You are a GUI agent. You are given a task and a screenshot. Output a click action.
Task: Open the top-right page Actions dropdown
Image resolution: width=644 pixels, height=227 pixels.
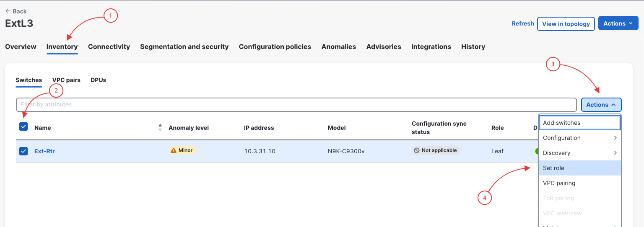click(x=618, y=23)
